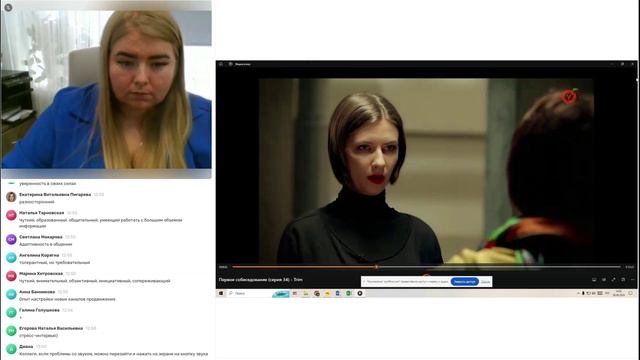
Task: Open the player's more options menu
Action: pyautogui.click(x=633, y=280)
